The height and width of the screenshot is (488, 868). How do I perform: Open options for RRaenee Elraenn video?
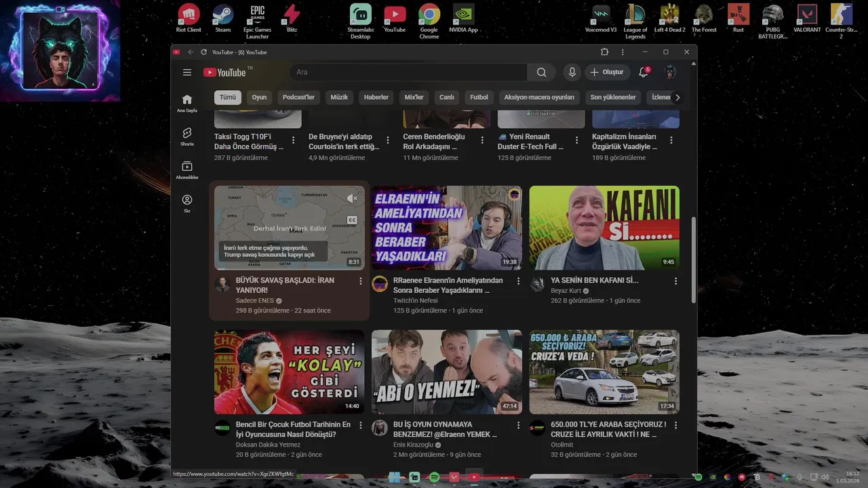[518, 281]
